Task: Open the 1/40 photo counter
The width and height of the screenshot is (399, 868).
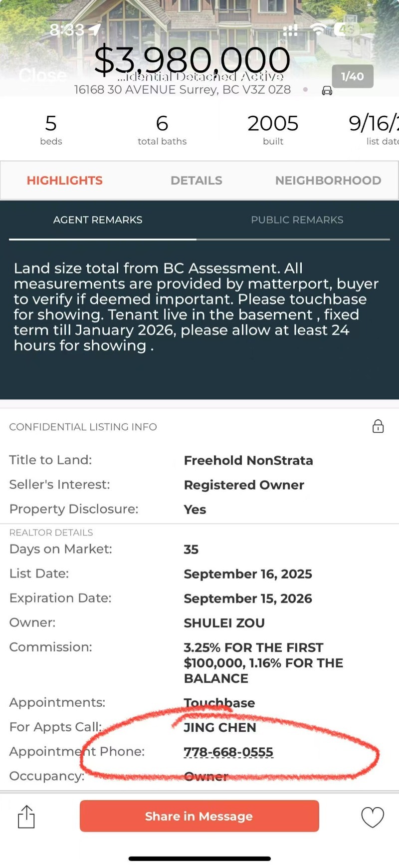Action: [x=353, y=76]
